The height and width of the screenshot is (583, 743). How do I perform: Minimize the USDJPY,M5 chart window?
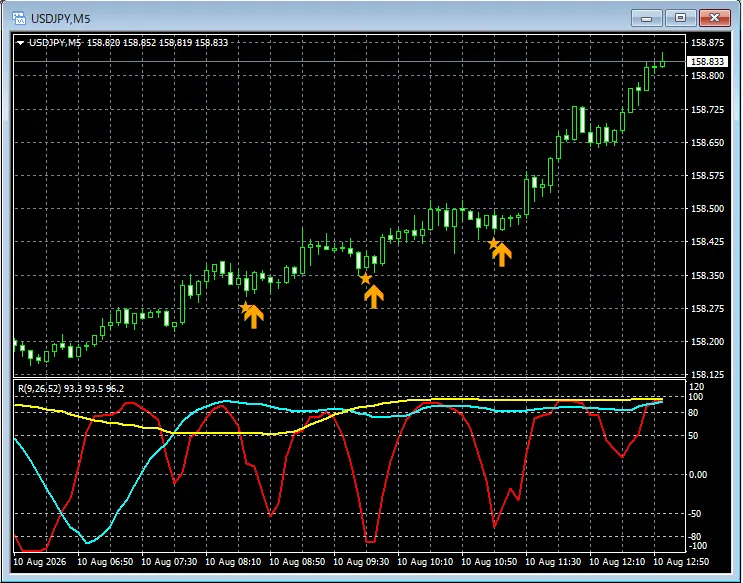pyautogui.click(x=646, y=18)
